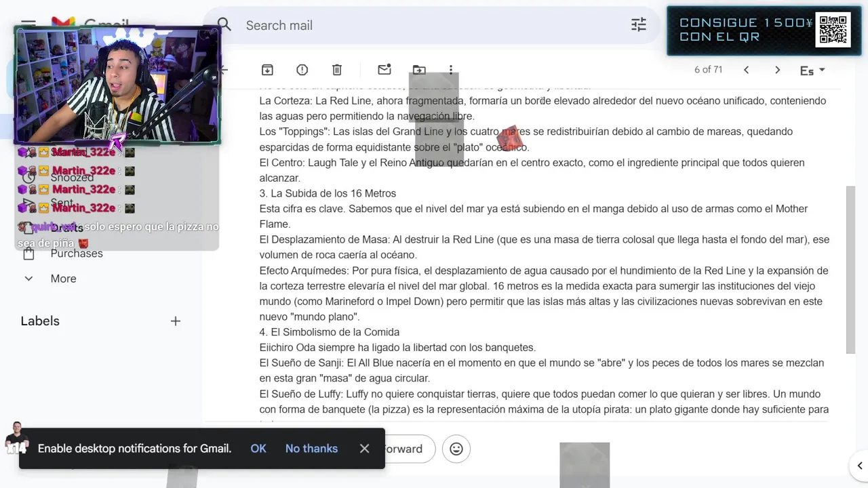Click heading '3. La Subida de los 16 Metros'
The image size is (868, 488).
(328, 193)
